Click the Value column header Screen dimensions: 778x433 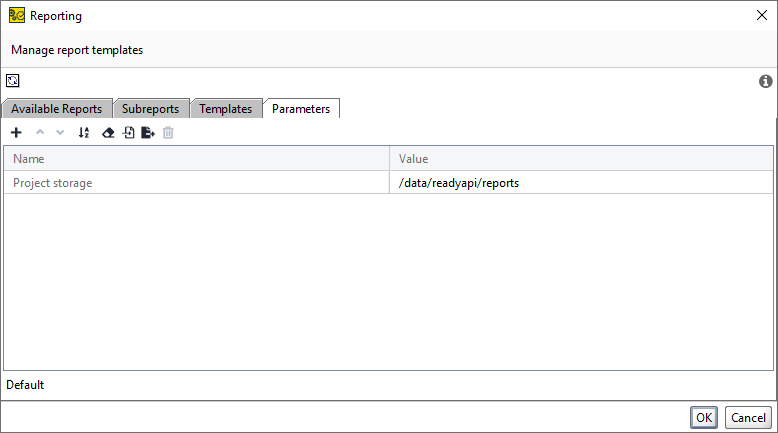pyautogui.click(x=581, y=159)
